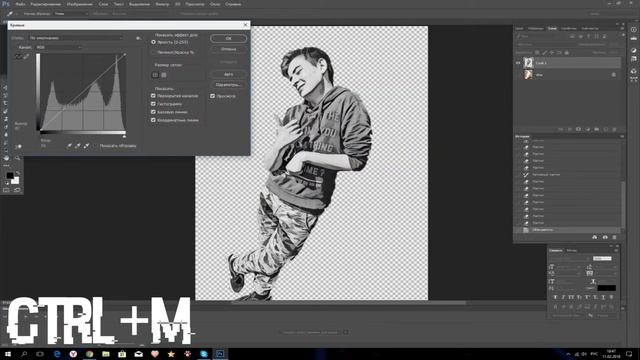This screenshot has width=640, height=360.
Task: Change screen mode icon in toolbar
Action: pyautogui.click(x=17, y=190)
